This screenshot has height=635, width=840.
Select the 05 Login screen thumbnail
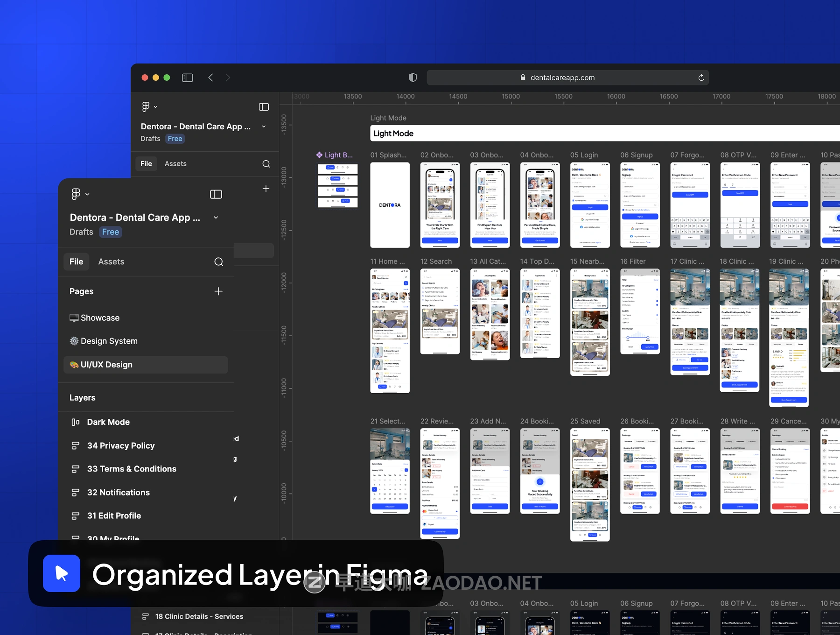[x=589, y=205]
